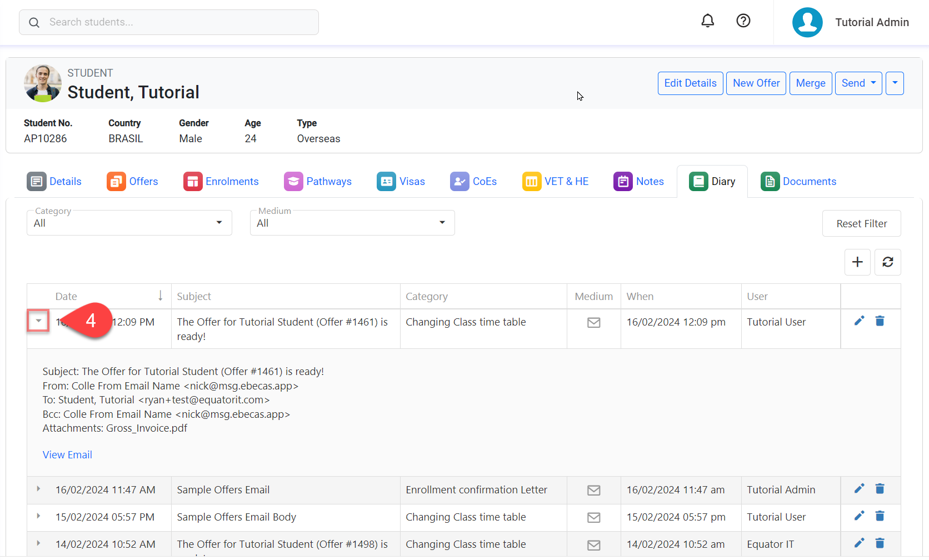Open the VET & HE tab
Viewport: 929px width, 560px height.
coord(555,182)
